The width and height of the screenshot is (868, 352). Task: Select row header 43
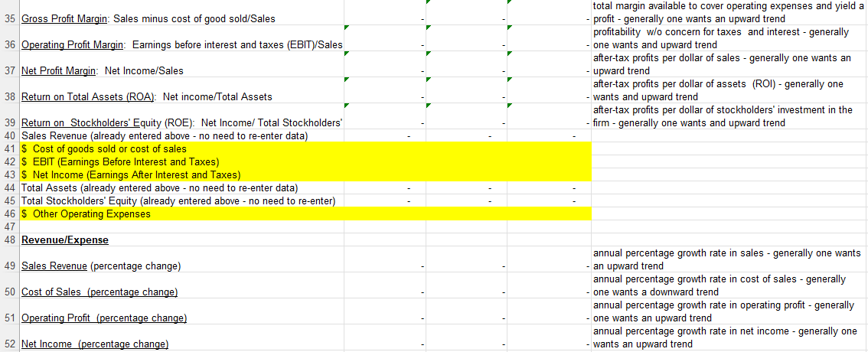point(9,175)
